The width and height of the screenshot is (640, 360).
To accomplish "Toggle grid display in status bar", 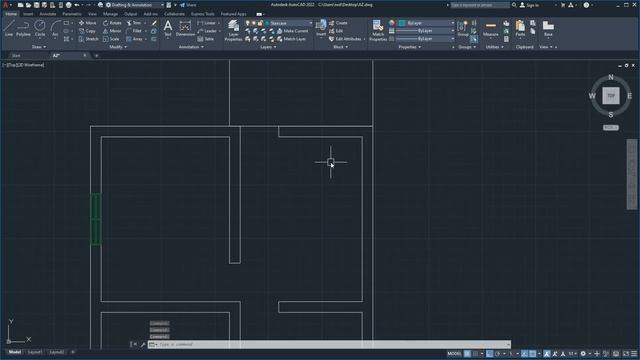I will 467,353.
